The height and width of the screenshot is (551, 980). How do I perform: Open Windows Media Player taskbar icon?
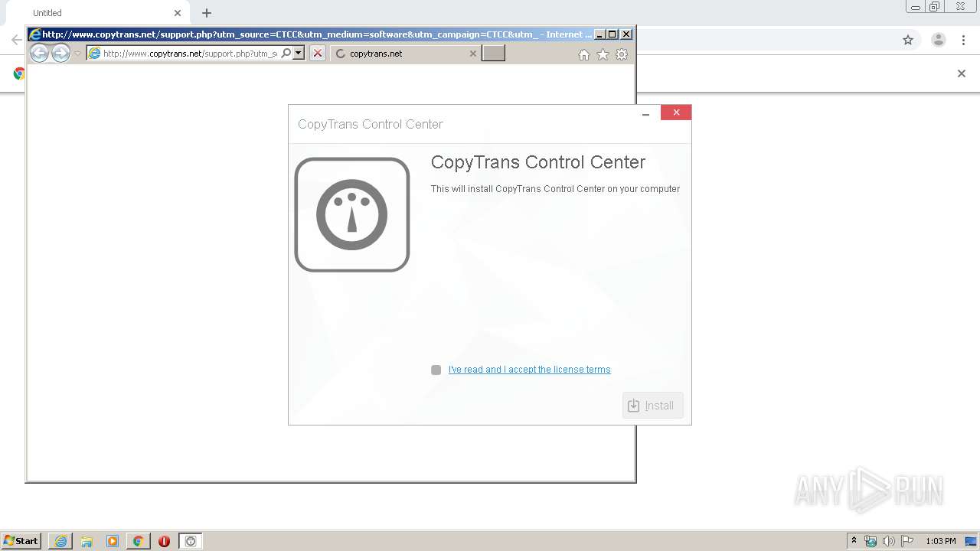point(113,541)
